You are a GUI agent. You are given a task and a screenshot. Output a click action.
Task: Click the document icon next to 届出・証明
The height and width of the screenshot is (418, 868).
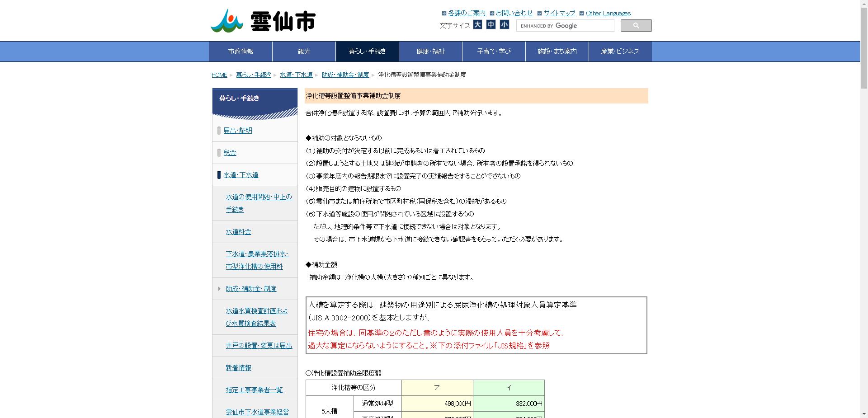point(219,130)
